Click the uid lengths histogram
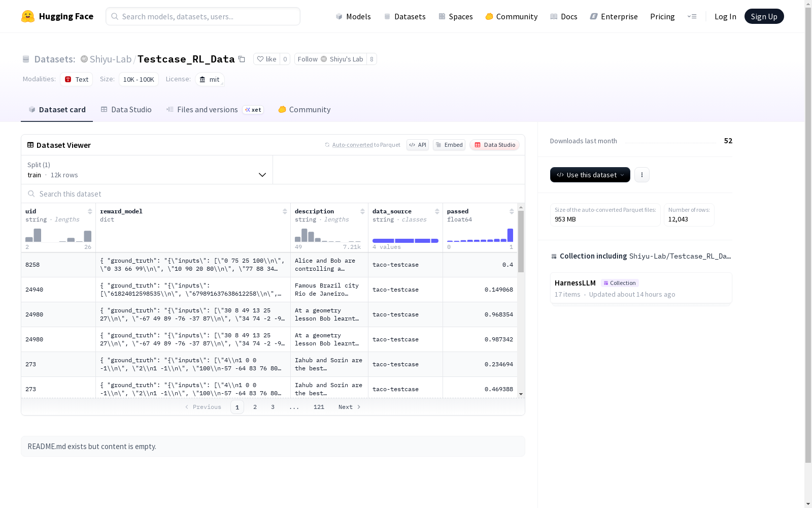The width and height of the screenshot is (812, 508). tap(58, 235)
